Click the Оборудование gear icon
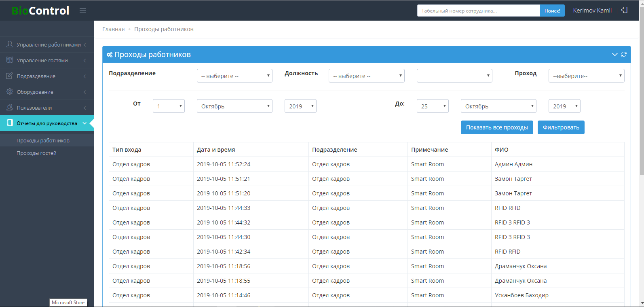Viewport: 644px width, 307px height. [x=10, y=92]
